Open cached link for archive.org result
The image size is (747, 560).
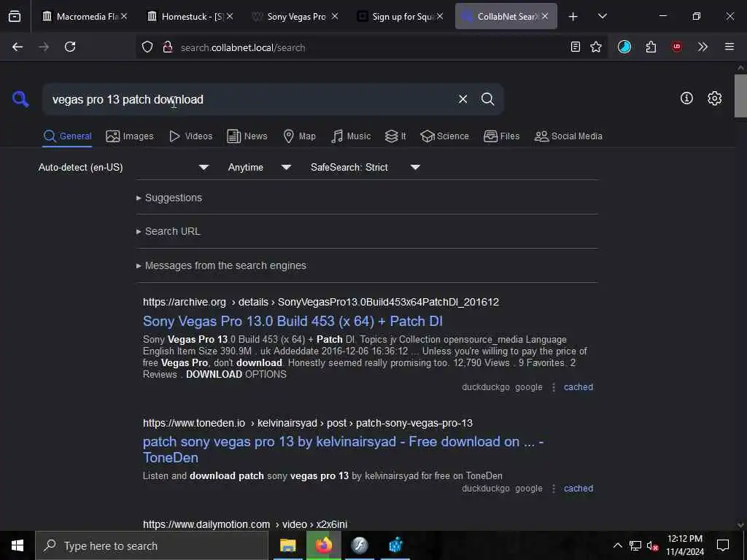coord(578,387)
